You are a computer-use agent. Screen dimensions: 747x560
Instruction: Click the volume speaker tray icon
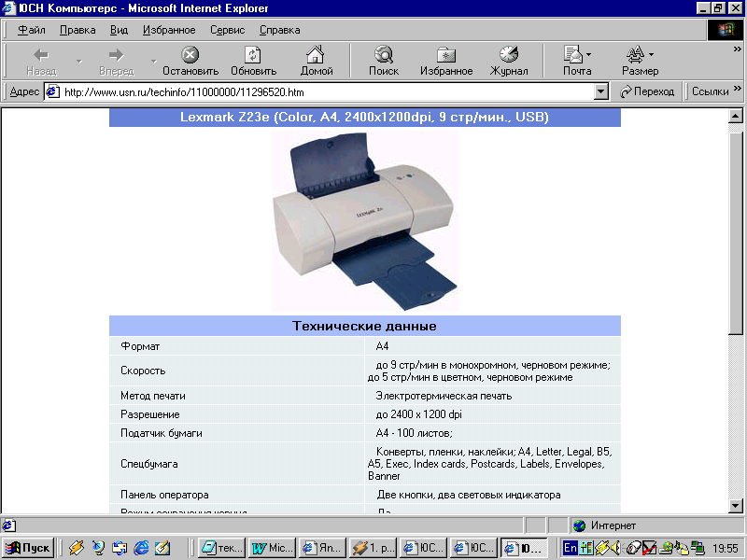click(x=615, y=548)
